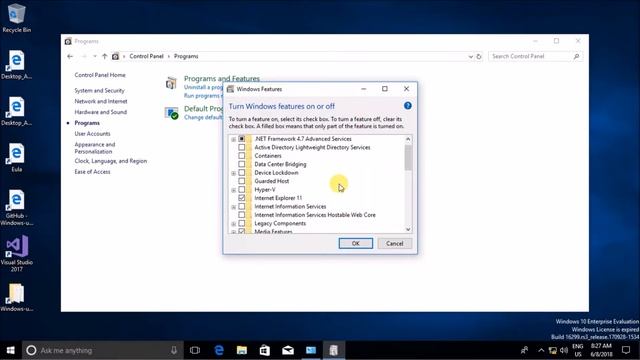This screenshot has width=640, height=360.
Task: Open Microsoft Store from the taskbar
Action: [264, 350]
